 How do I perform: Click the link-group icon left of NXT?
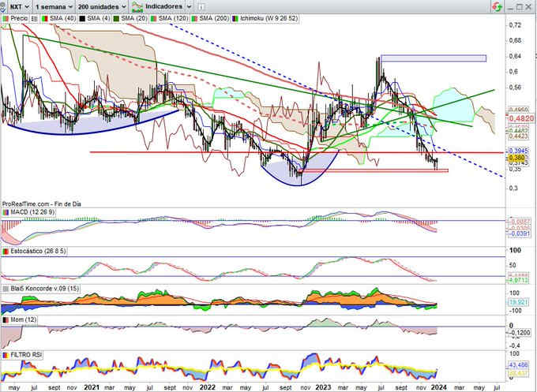coord(2,6)
